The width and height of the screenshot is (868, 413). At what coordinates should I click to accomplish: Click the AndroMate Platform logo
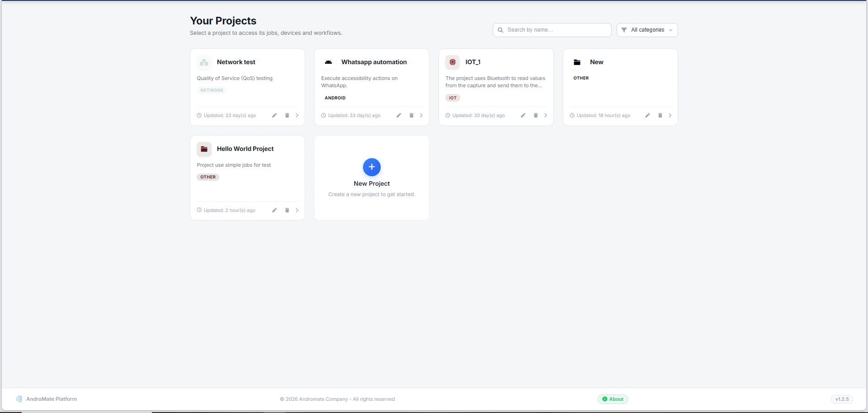click(x=19, y=399)
